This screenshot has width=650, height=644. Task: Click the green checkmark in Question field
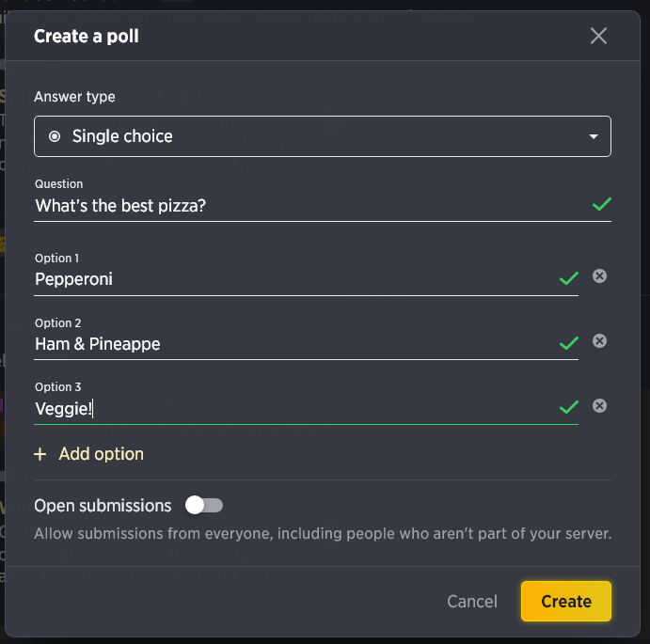coord(601,204)
